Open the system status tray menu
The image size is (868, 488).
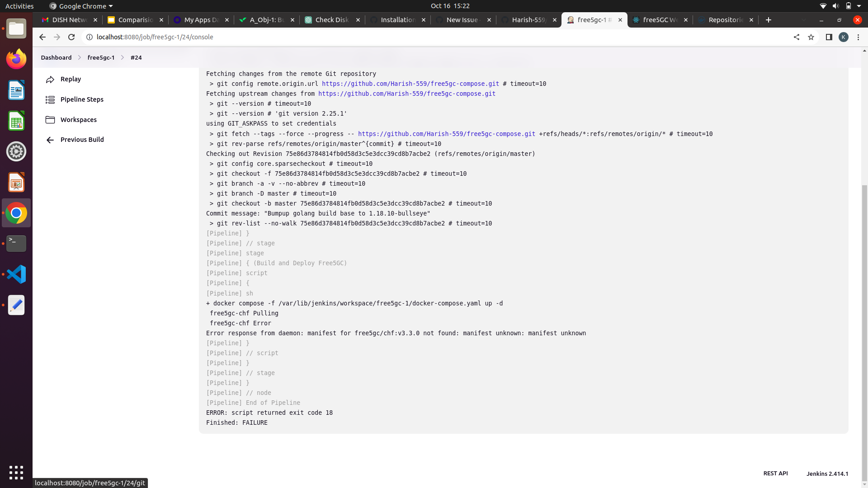[x=840, y=6]
